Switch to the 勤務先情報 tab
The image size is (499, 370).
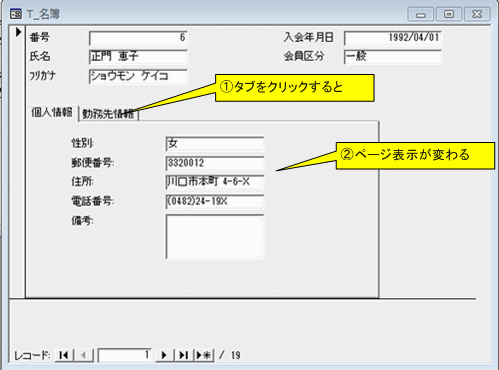coord(108,114)
